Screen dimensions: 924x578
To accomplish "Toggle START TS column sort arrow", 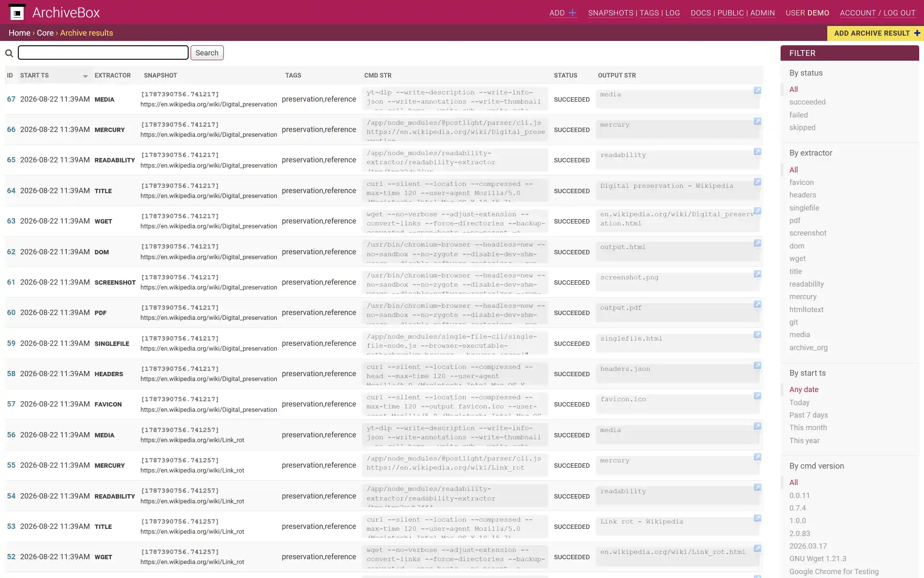I will pyautogui.click(x=85, y=76).
